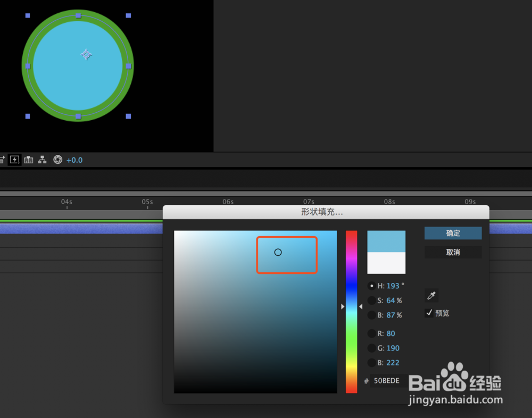532x418 pixels.
Task: Click the right-middle handle of circle
Action: tap(129, 66)
